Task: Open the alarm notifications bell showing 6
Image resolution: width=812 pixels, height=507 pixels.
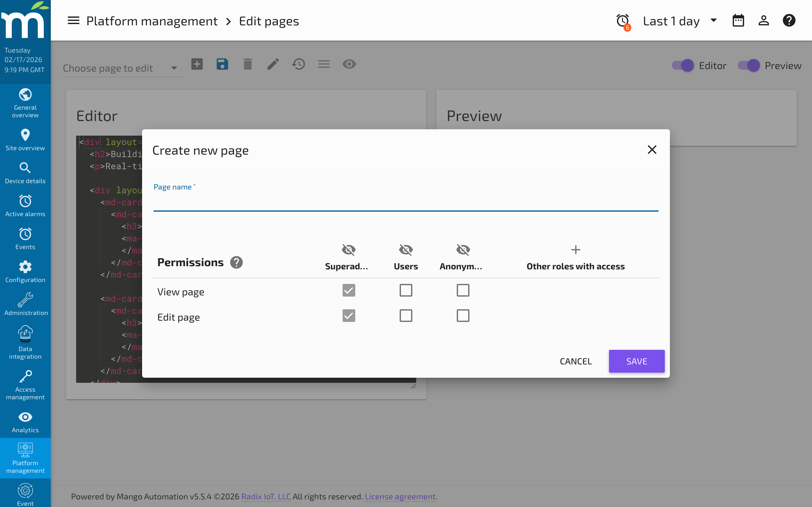Action: coord(623,21)
